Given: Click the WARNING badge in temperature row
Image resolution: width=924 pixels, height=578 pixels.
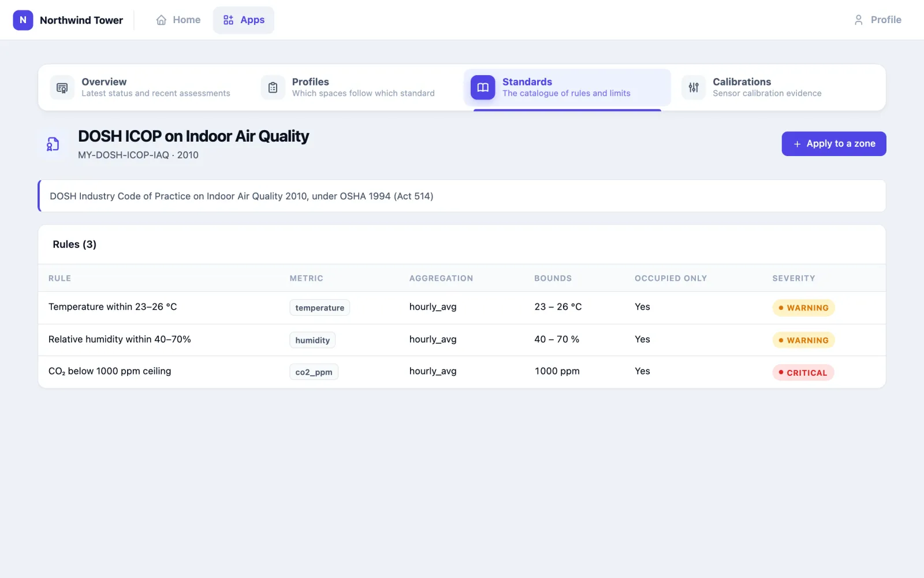Looking at the screenshot, I should (803, 307).
